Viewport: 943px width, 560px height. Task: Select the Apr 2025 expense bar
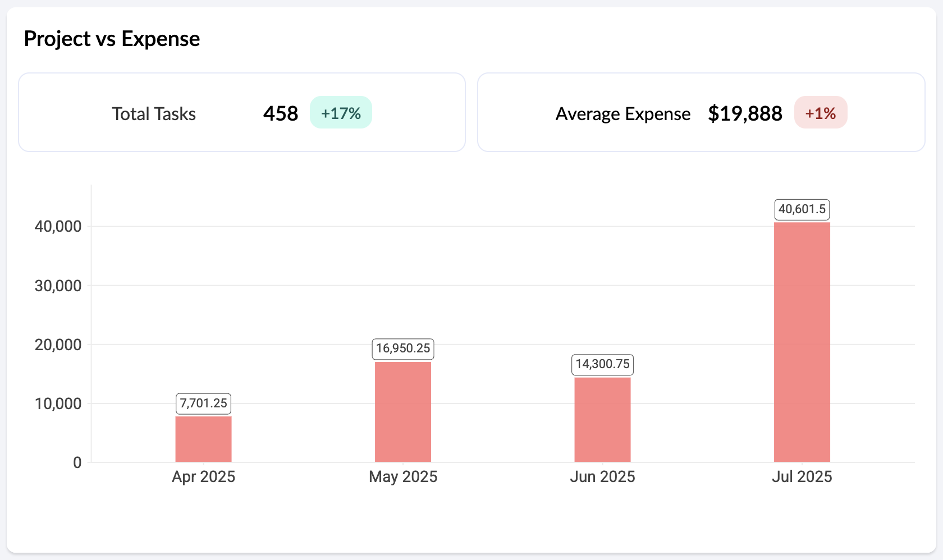(203, 439)
